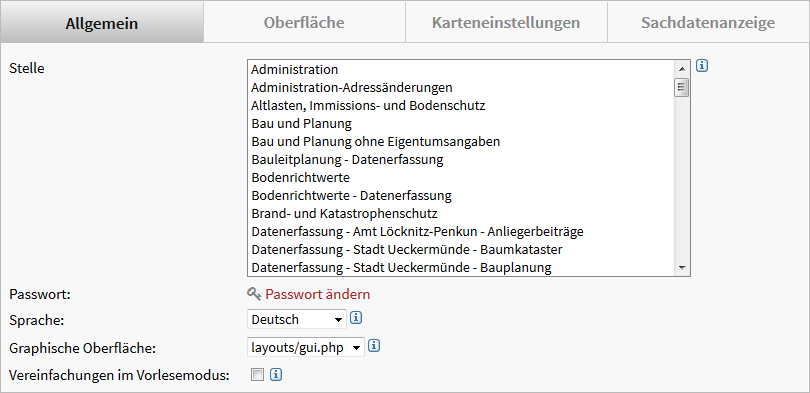Go to the Sachdatenanzeige tab
Viewport: 810px width, 393px height.
tap(708, 23)
